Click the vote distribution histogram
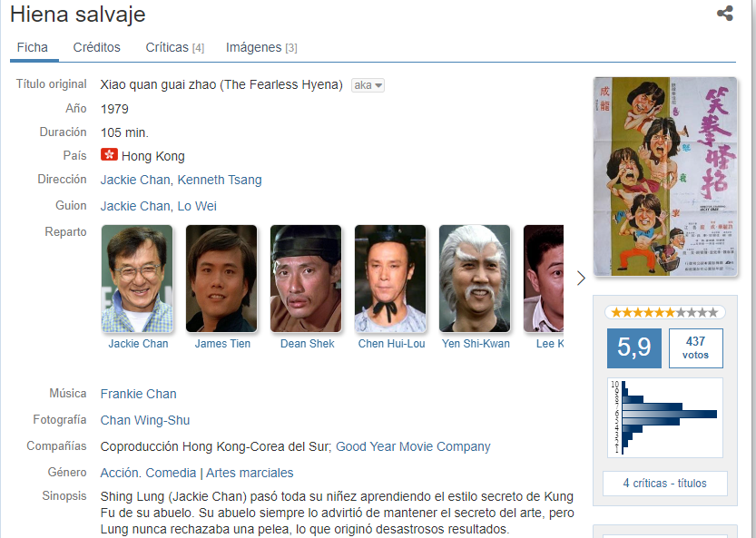The height and width of the screenshot is (538, 756). [x=665, y=417]
